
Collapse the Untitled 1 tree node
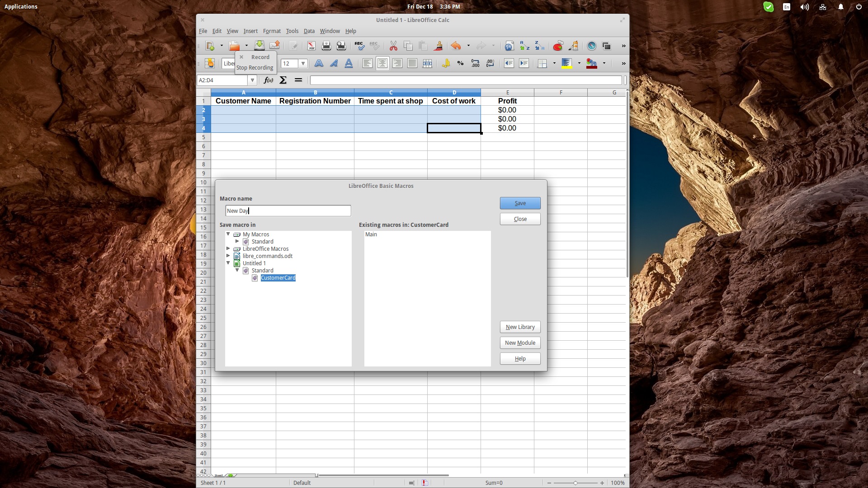[x=228, y=263]
